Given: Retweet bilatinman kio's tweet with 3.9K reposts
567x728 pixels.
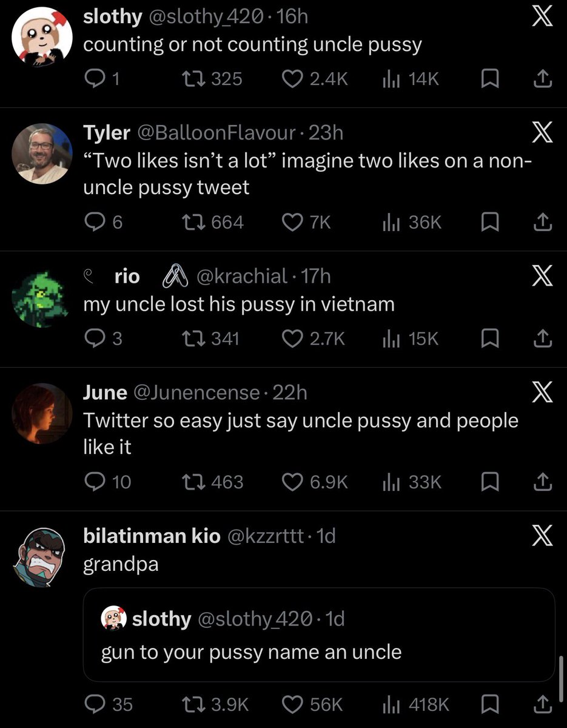Looking at the screenshot, I should (215, 704).
